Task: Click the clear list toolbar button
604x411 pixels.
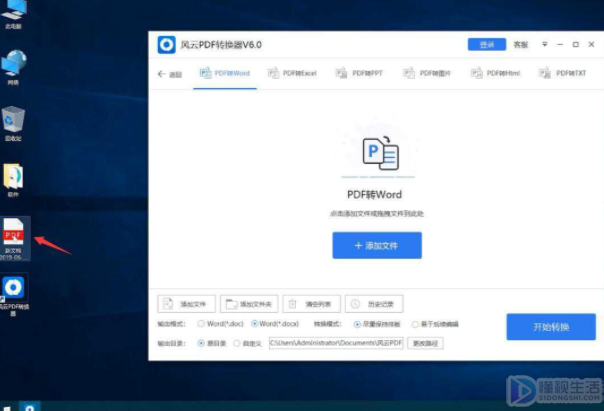Action: click(x=312, y=304)
